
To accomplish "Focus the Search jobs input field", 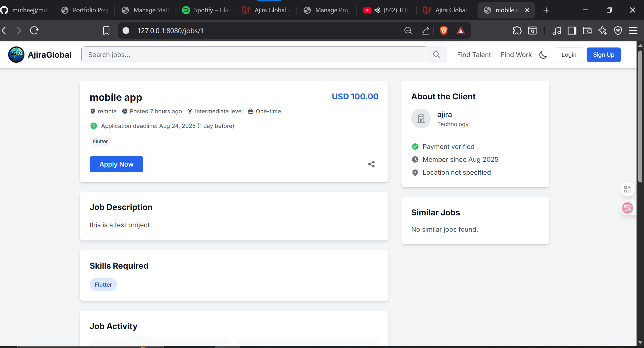I will 254,55.
